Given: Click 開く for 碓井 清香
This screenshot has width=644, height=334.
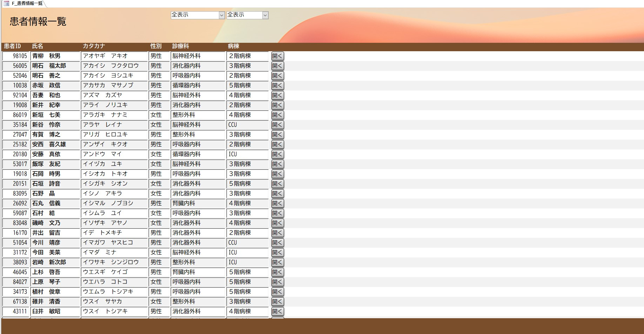Looking at the screenshot, I should point(277,301).
